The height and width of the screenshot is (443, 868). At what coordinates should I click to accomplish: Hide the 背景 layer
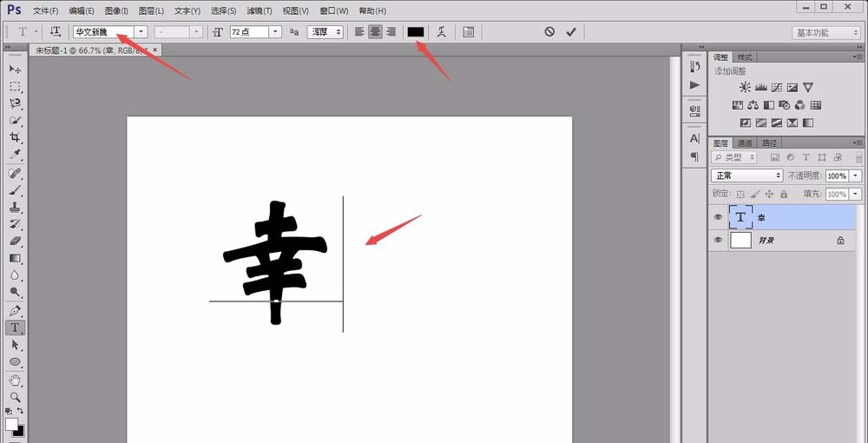(718, 241)
